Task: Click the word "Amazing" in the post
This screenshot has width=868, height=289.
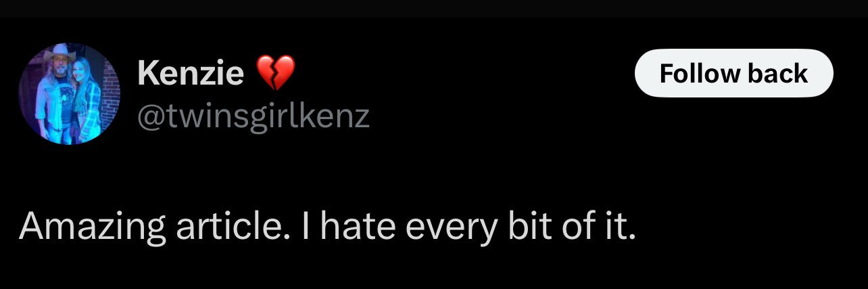Action: pyautogui.click(x=92, y=227)
